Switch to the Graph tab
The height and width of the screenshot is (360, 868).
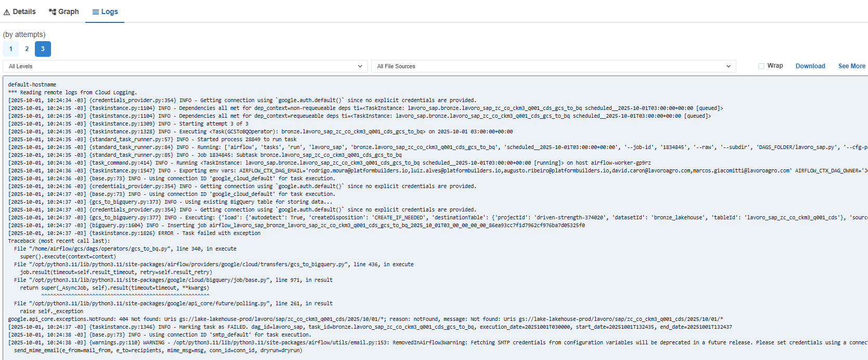(63, 11)
